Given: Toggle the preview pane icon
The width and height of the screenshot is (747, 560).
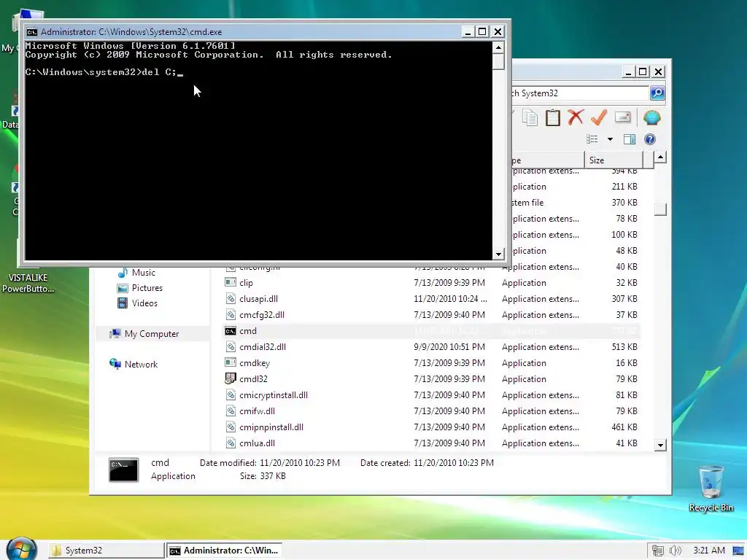Looking at the screenshot, I should (x=630, y=139).
